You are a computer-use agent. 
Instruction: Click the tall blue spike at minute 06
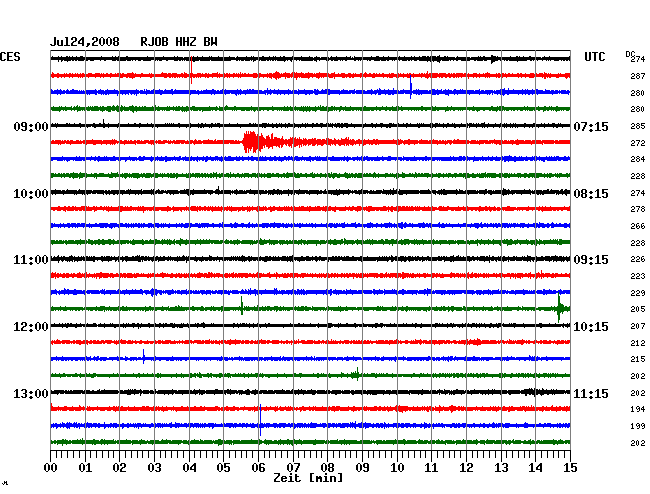(x=260, y=420)
